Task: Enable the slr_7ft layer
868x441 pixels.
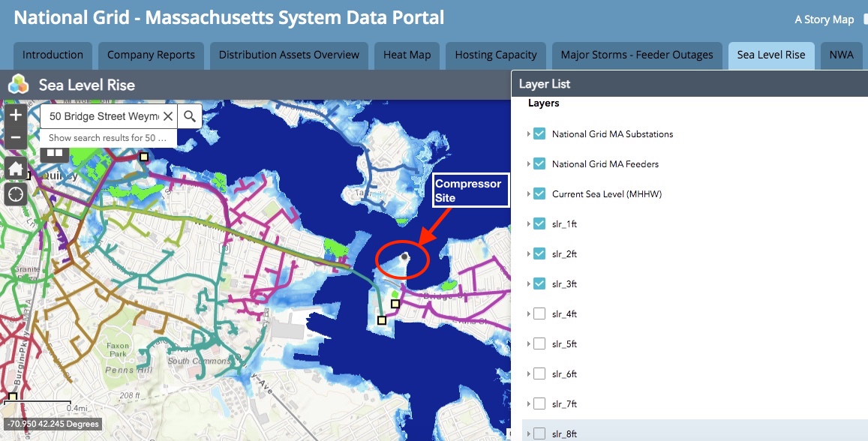Action: (x=539, y=404)
